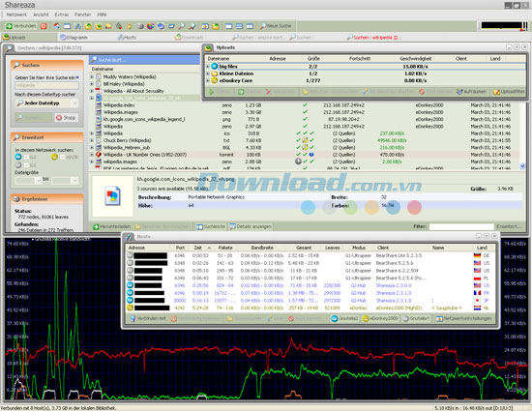Click the Suchleiste toggle button

point(211,226)
